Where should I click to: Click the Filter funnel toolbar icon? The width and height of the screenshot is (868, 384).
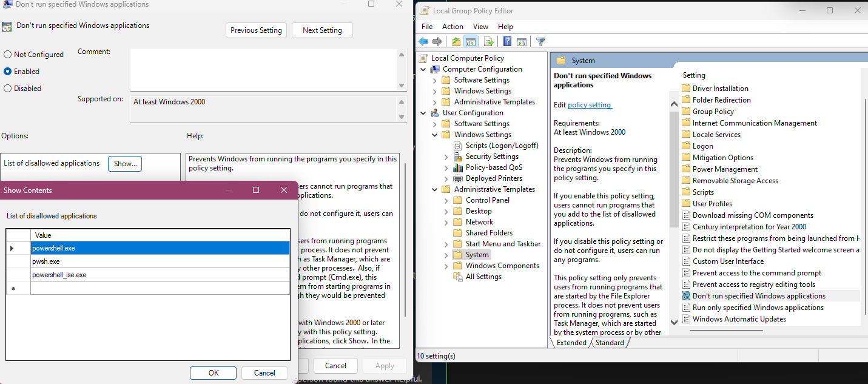click(x=541, y=42)
